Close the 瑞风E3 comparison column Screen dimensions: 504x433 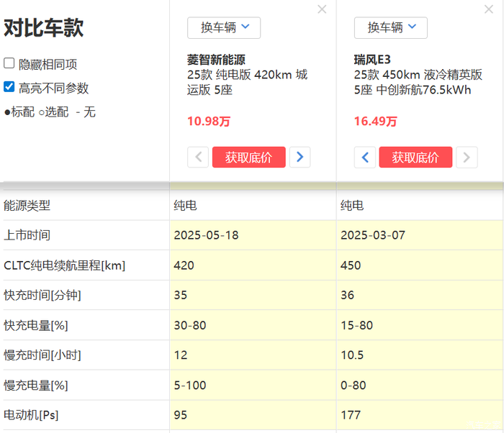[489, 9]
